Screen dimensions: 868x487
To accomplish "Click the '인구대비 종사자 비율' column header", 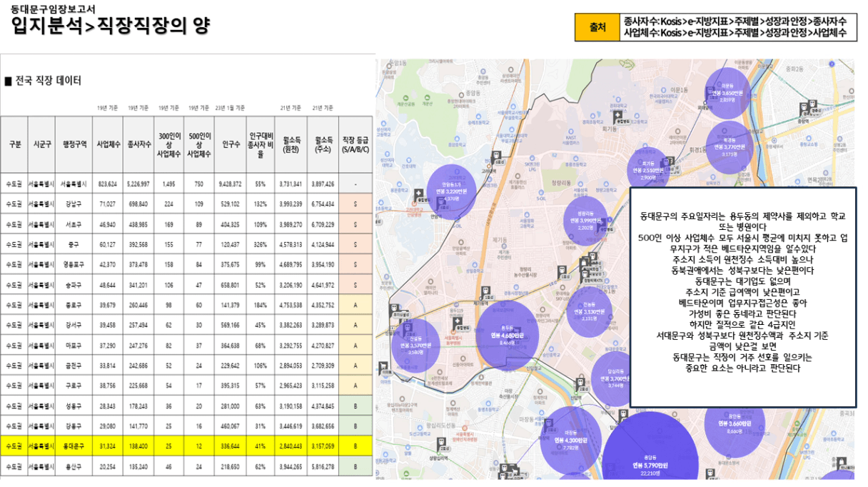I will [261, 144].
